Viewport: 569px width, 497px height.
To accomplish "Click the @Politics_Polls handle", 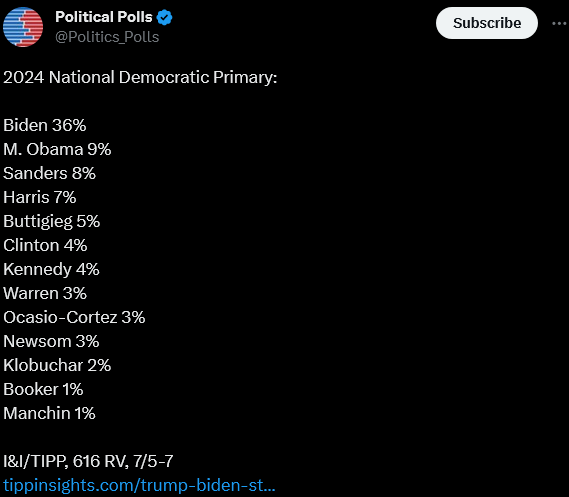I will click(107, 37).
